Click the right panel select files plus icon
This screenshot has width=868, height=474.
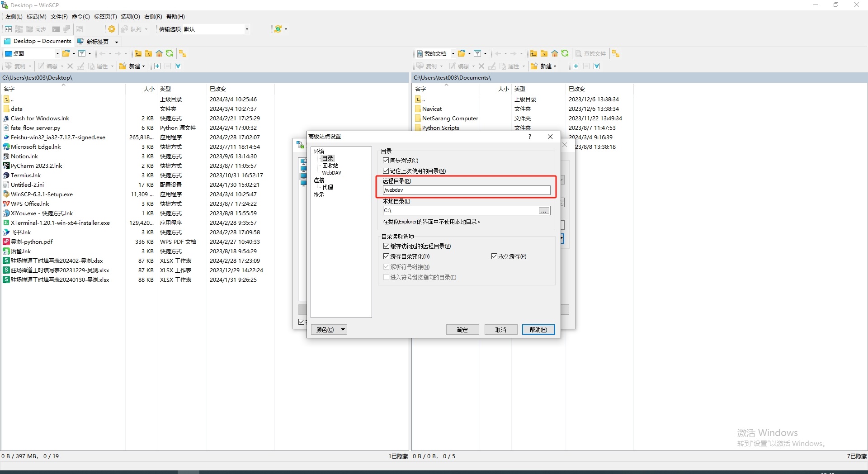coord(576,66)
